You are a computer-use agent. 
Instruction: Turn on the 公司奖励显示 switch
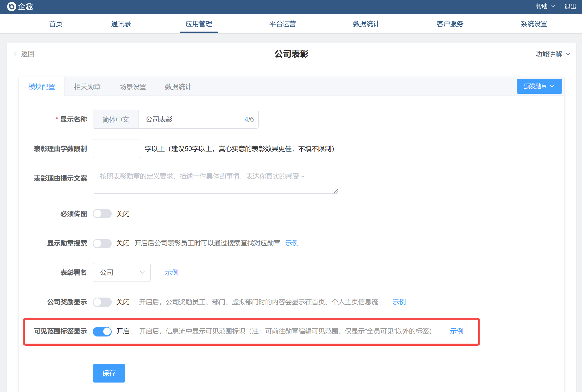pyautogui.click(x=102, y=302)
